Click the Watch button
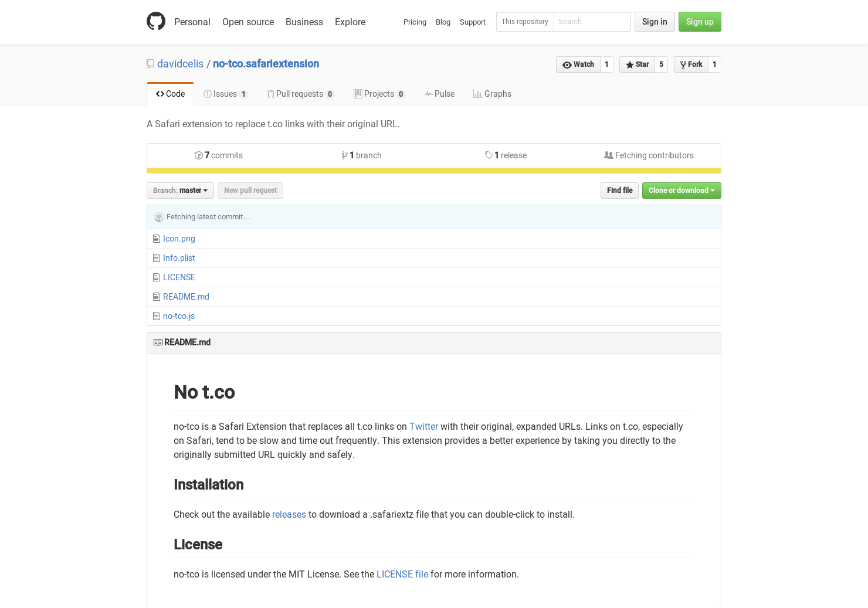Screen dimensions: 868x608 coord(578,64)
